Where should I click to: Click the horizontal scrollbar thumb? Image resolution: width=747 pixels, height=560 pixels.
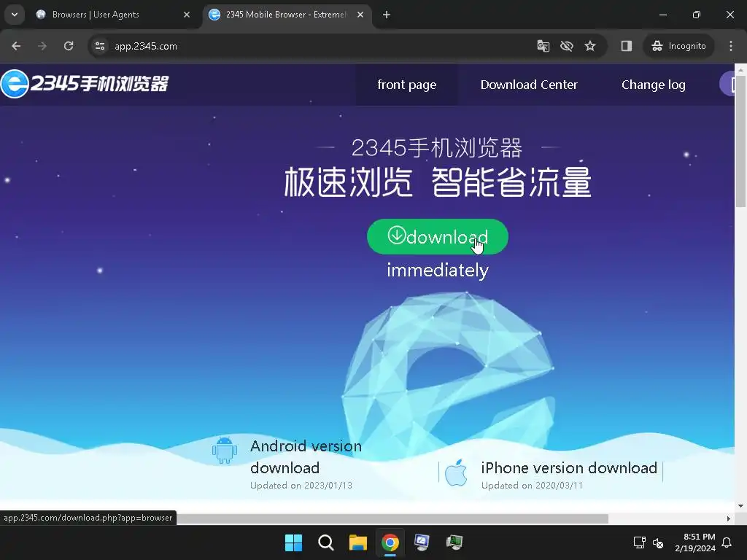(392, 518)
